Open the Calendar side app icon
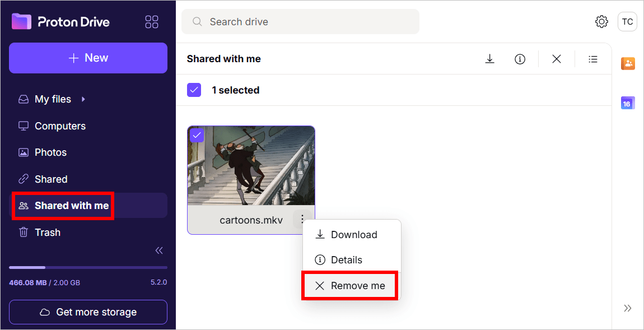The width and height of the screenshot is (644, 330). pyautogui.click(x=628, y=103)
